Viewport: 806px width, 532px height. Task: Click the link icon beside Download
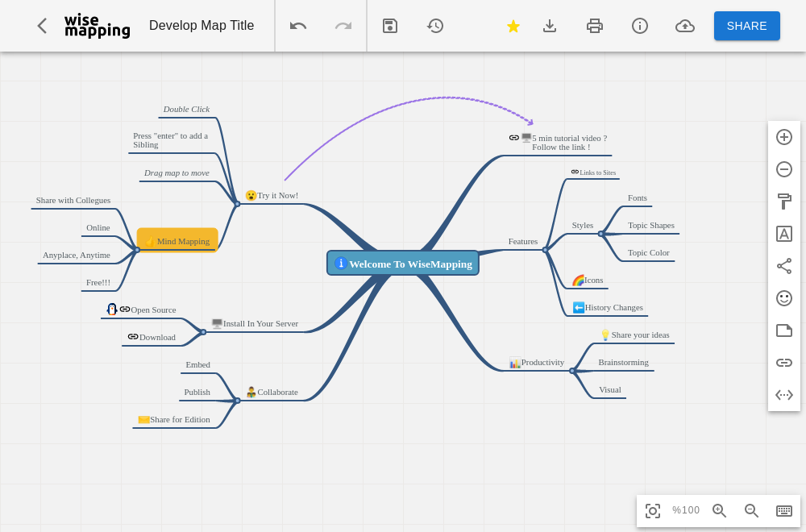tap(133, 337)
